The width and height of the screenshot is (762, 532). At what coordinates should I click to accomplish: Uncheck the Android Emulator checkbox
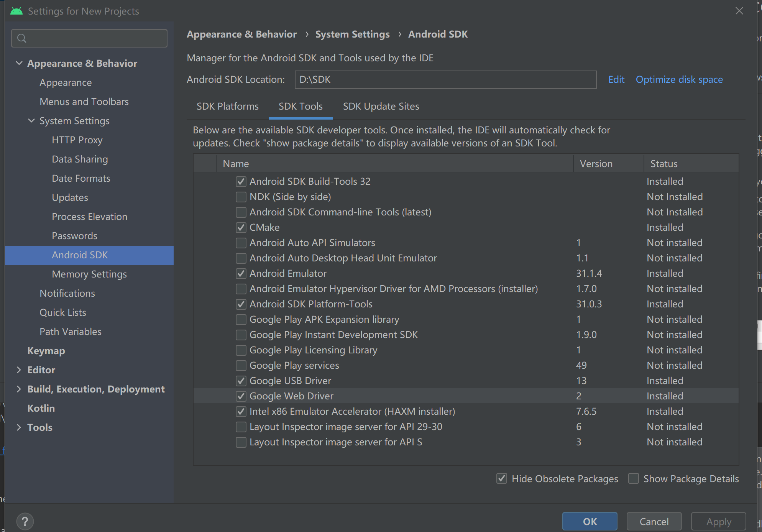coord(241,273)
